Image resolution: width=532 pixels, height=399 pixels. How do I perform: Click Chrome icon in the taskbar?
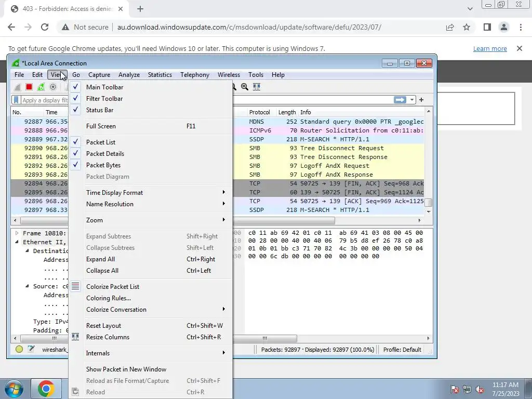coord(46,389)
